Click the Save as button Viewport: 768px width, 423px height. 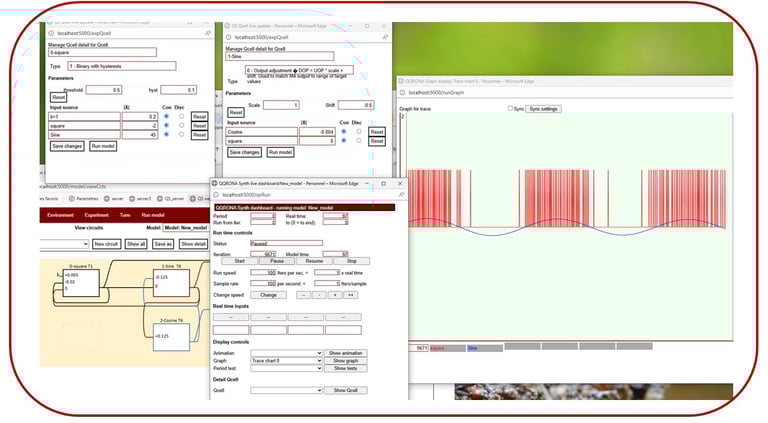tap(163, 244)
